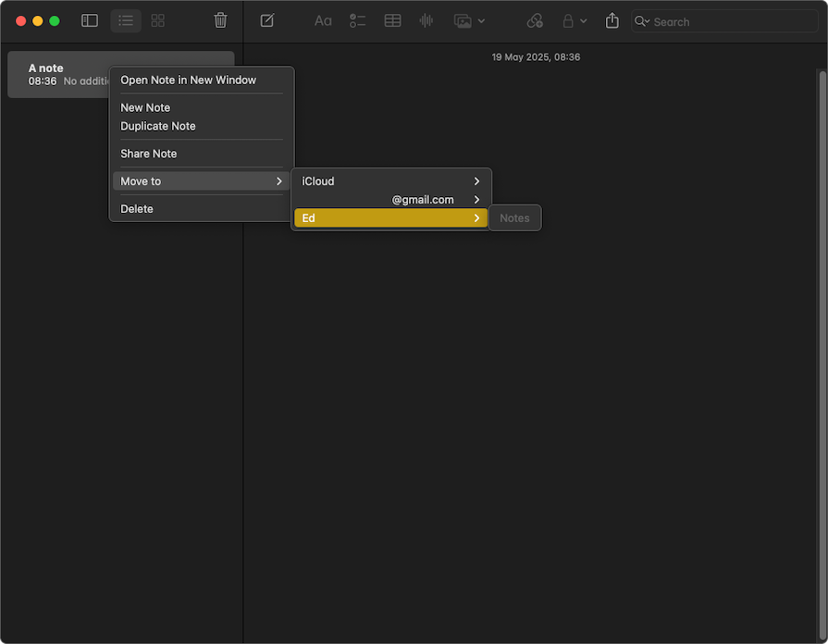Toggle the sidebar folders panel
Image resolution: width=828 pixels, height=644 pixels.
[90, 20]
